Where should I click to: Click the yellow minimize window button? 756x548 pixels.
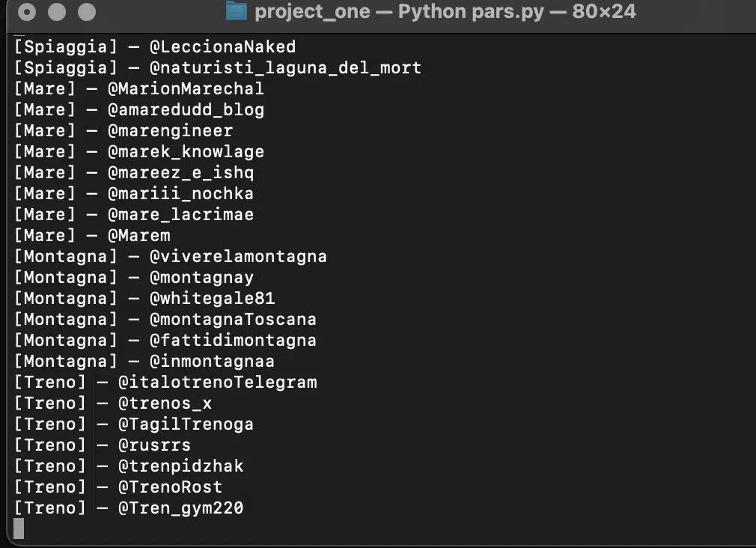(x=57, y=11)
